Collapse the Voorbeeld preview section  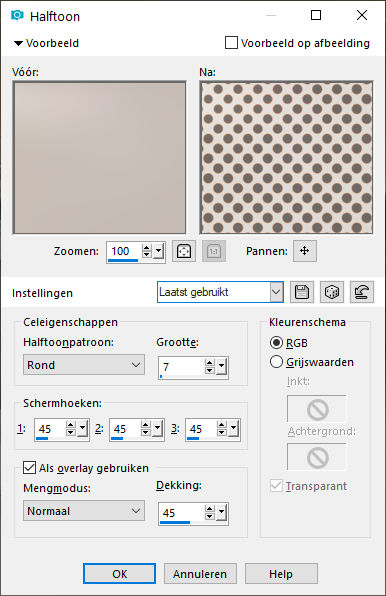click(18, 43)
